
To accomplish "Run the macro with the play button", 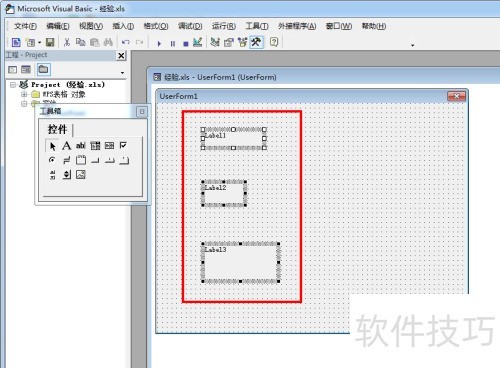I will 159,43.
